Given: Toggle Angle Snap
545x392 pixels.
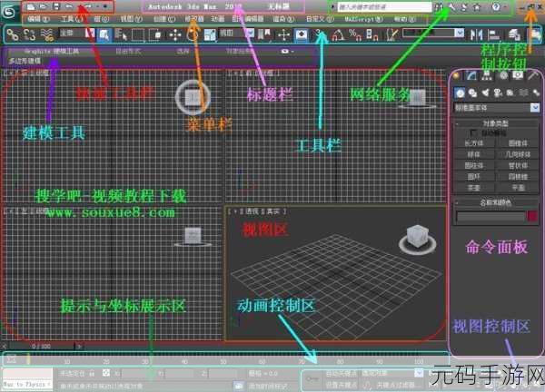Looking at the screenshot, I should 338,34.
